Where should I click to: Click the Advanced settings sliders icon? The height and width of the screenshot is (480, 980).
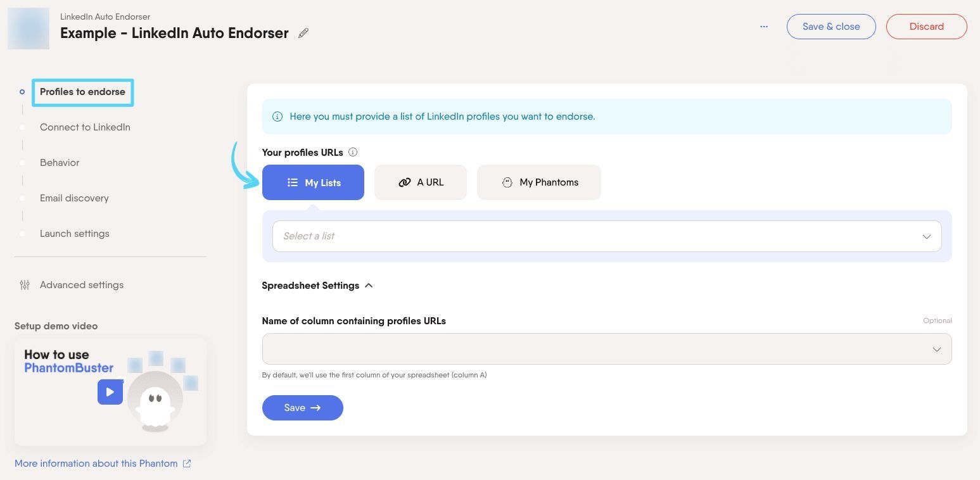[25, 285]
